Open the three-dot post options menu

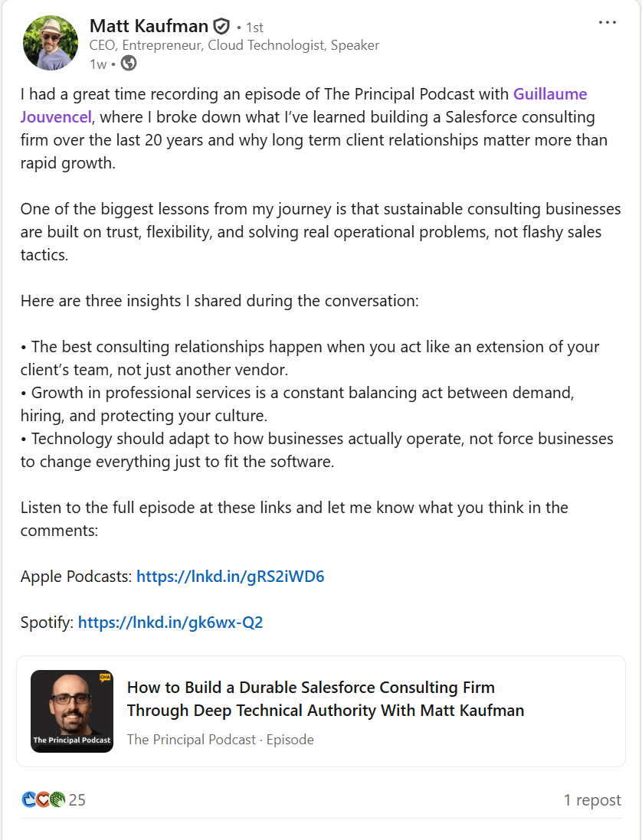coord(608,22)
